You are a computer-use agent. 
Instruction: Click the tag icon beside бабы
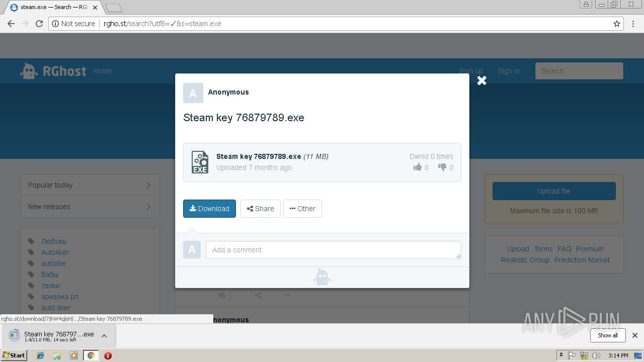31,275
